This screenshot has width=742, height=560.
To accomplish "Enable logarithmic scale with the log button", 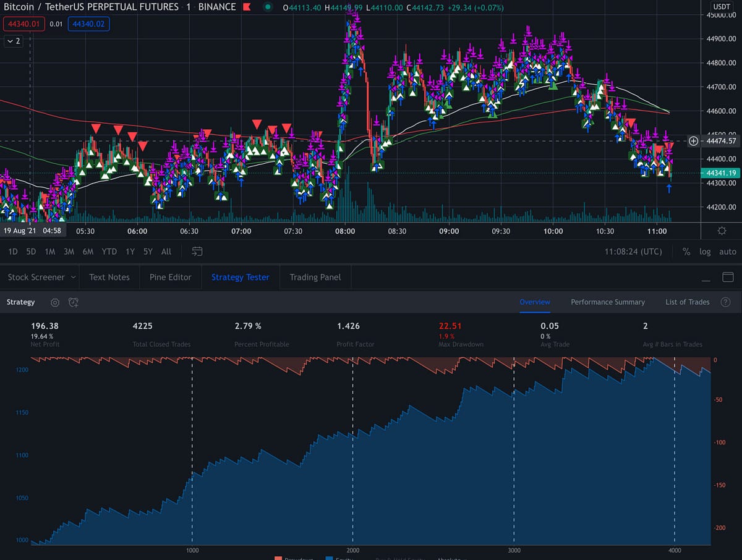I will pyautogui.click(x=705, y=252).
